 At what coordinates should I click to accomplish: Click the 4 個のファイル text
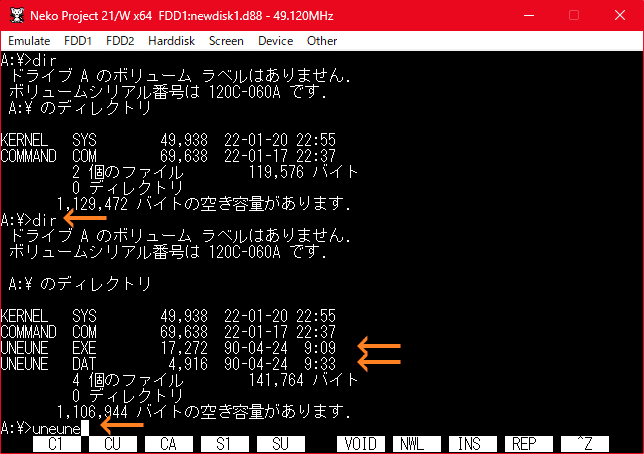click(x=128, y=380)
